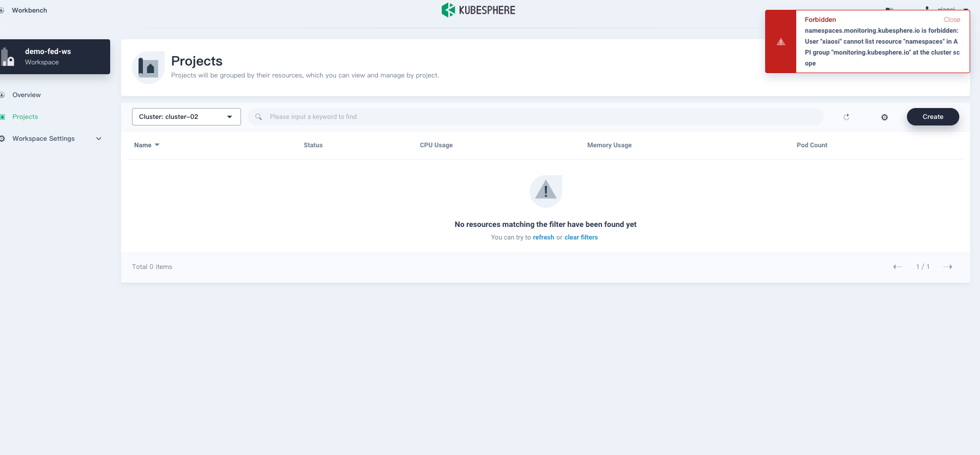Open table column settings gear
The image size is (980, 455).
tap(885, 117)
